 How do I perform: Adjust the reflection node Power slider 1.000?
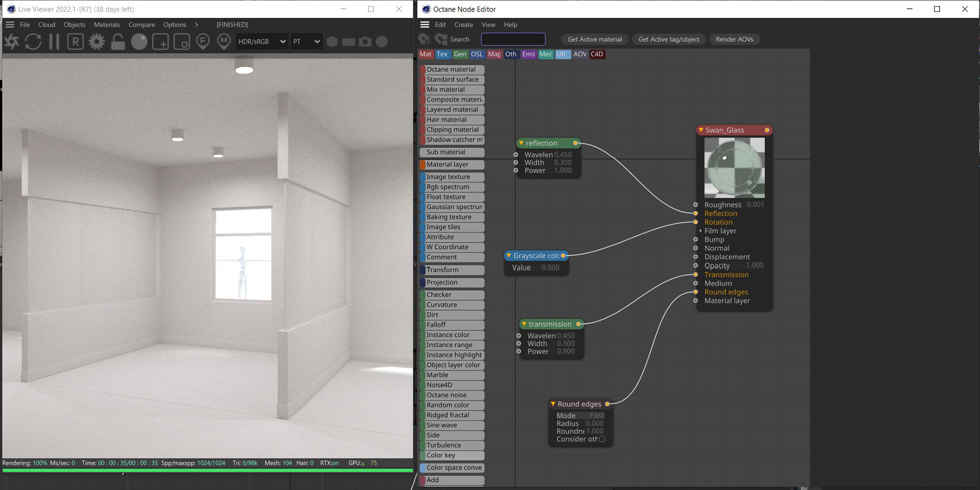(563, 170)
